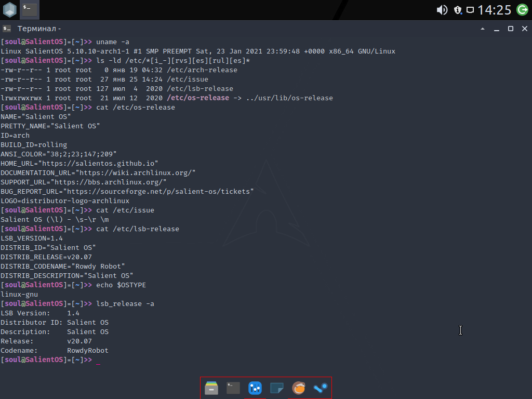The image size is (532, 399).
Task: Click the DISTRIB_CODENAME="Rowdy Robot" line
Action: [63, 267]
